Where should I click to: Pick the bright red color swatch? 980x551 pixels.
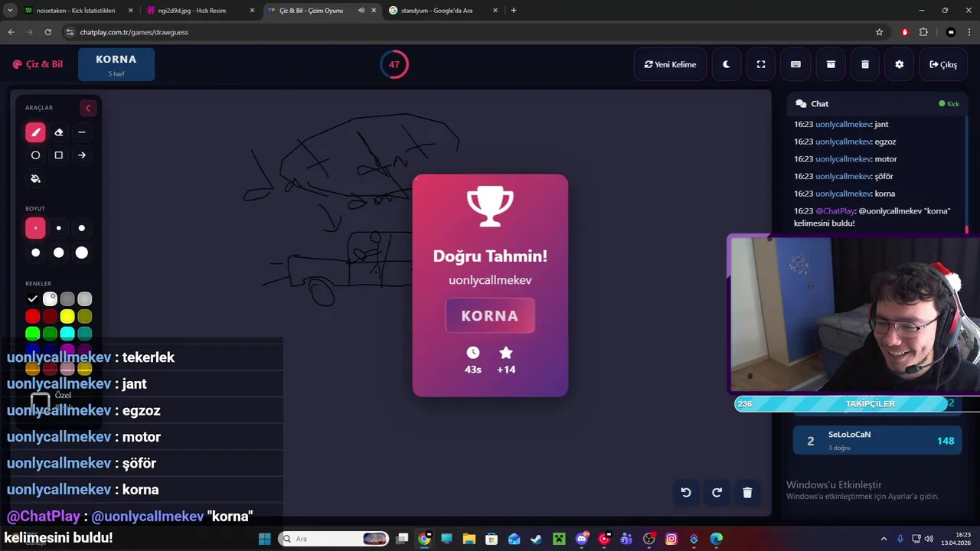point(32,316)
